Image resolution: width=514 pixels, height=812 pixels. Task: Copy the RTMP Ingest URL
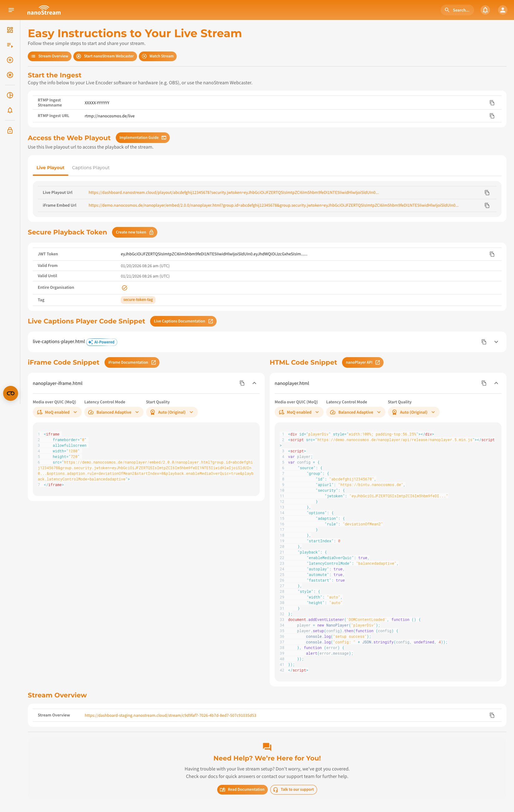pyautogui.click(x=492, y=116)
